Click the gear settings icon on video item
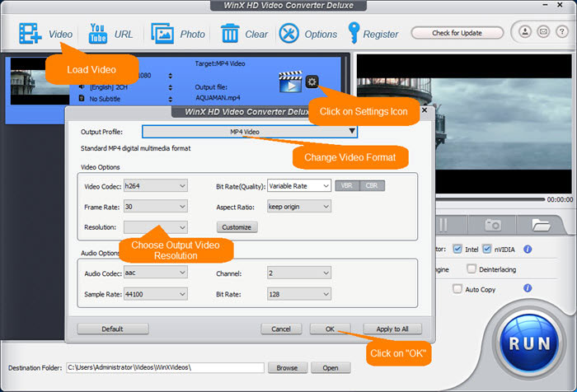Screen dimensions: 577x392 click(x=312, y=82)
